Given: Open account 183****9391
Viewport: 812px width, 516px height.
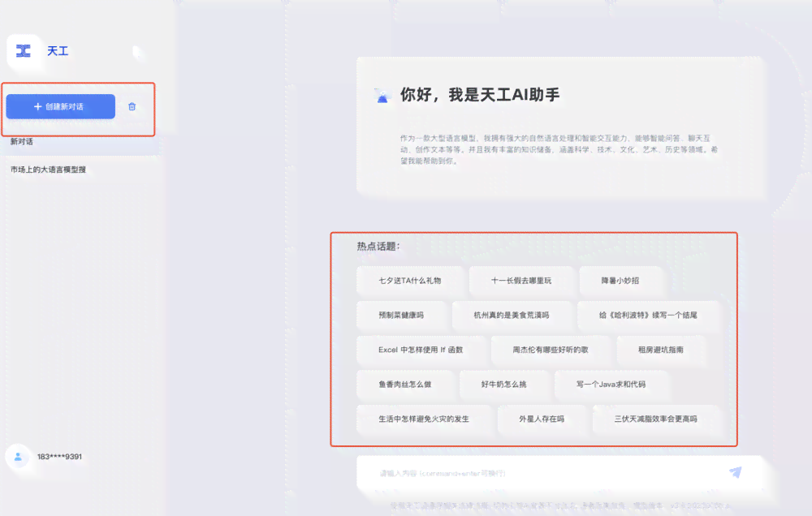Looking at the screenshot, I should (x=59, y=457).
